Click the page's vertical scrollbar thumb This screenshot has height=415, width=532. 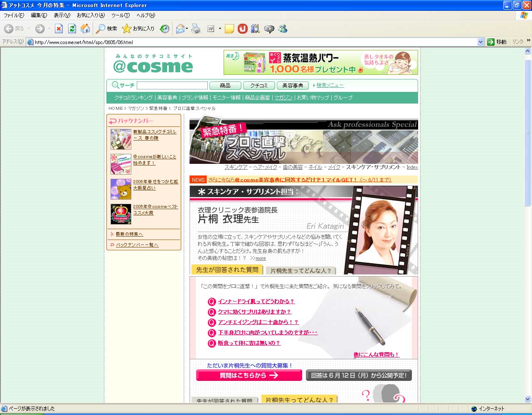(x=528, y=133)
